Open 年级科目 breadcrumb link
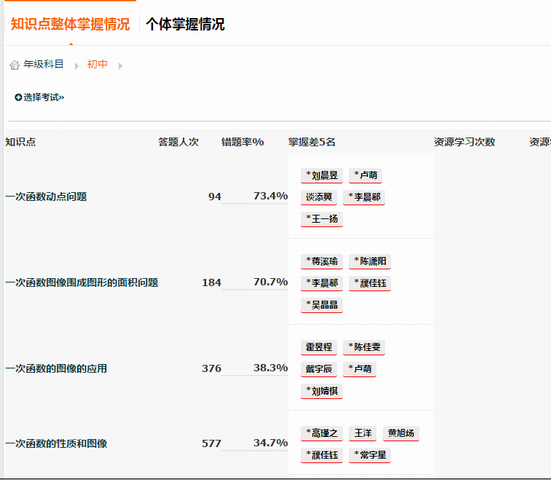The image size is (551, 480). 43,64
